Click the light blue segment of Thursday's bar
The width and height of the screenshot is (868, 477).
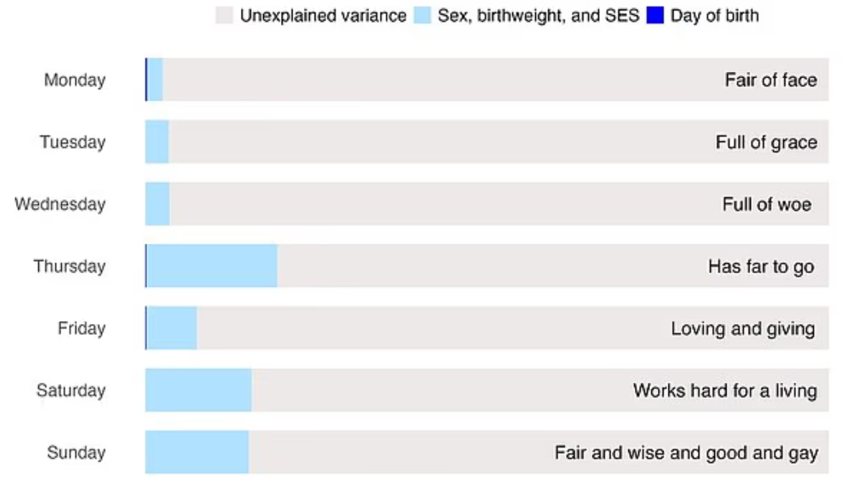[x=212, y=266]
